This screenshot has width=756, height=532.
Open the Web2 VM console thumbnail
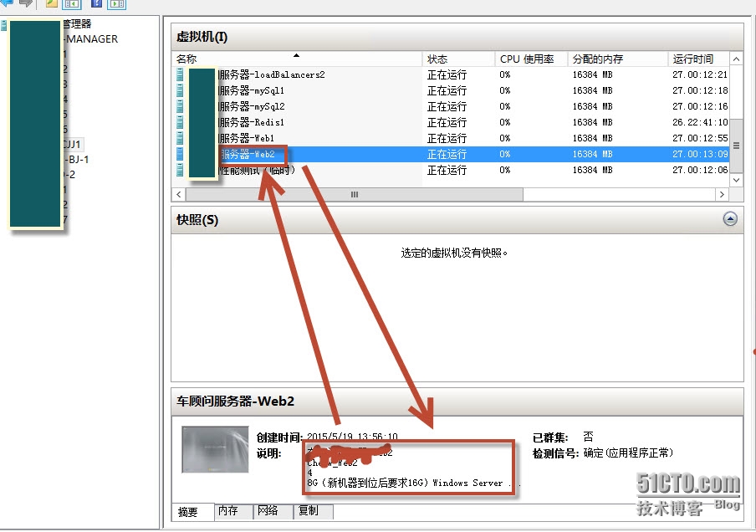pos(215,449)
